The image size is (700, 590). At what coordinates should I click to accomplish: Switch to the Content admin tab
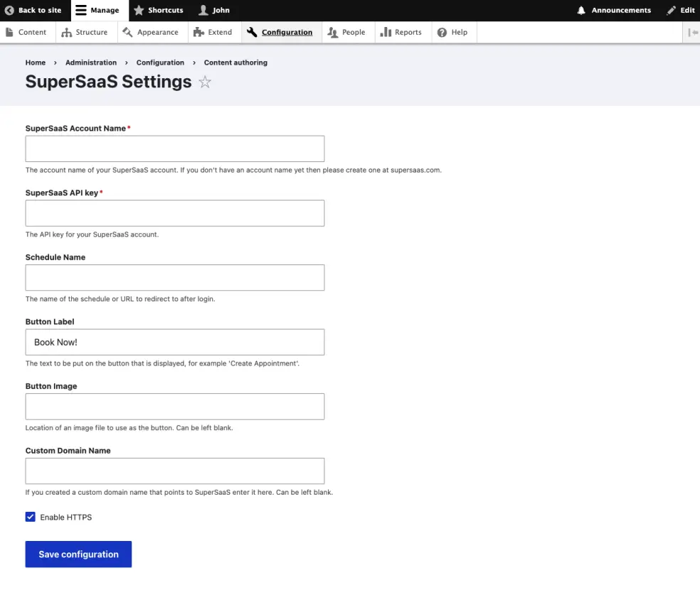(x=28, y=32)
